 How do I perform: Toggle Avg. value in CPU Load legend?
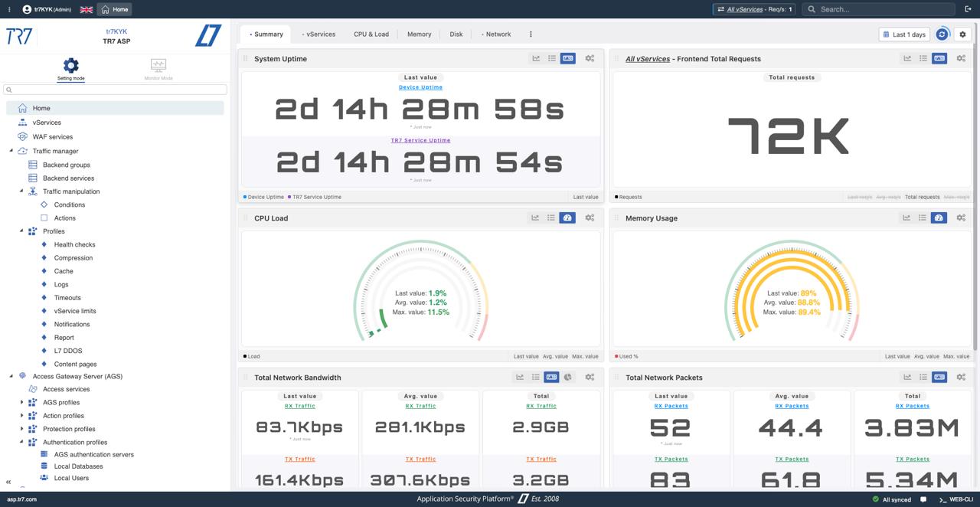click(x=555, y=356)
